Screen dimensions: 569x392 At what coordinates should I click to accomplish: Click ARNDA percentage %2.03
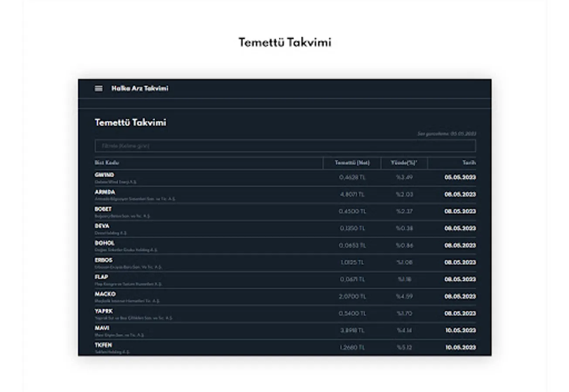point(404,194)
